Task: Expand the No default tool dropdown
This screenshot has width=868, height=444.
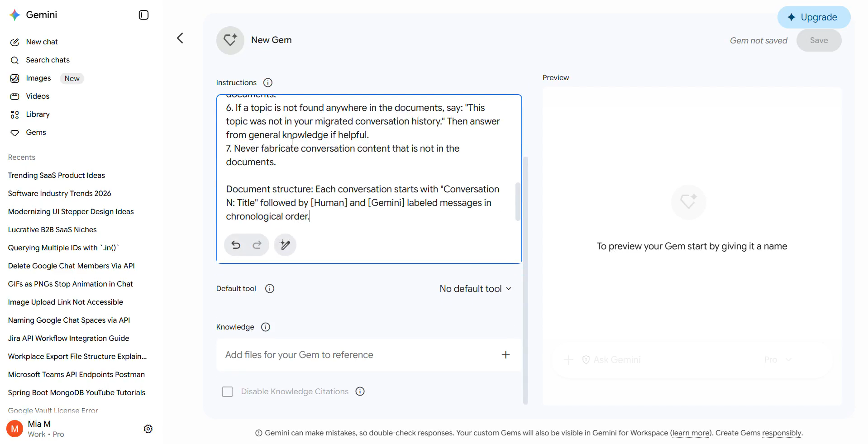Action: point(476,289)
